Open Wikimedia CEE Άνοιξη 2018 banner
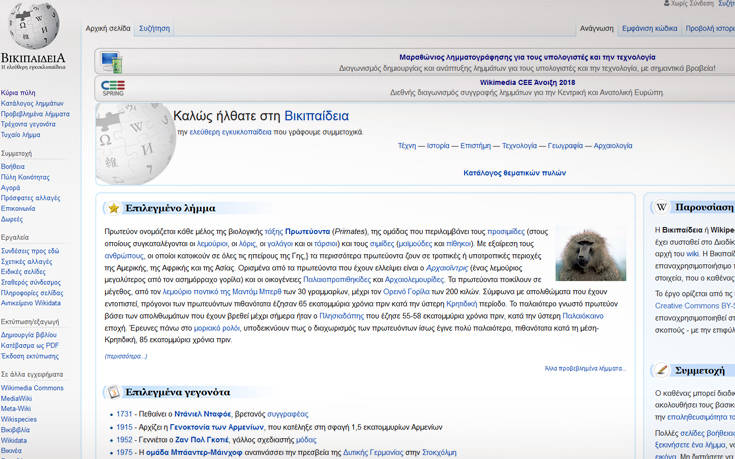This screenshot has width=735, height=459. [527, 83]
